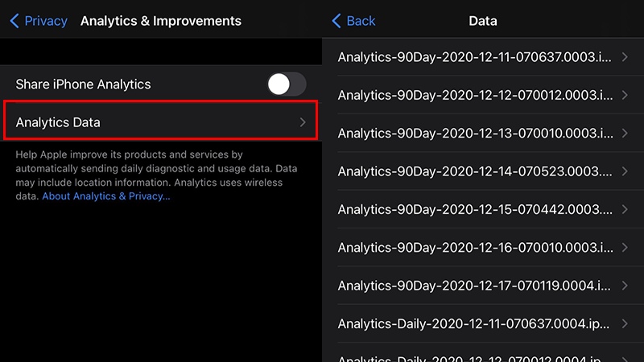Open About Analytics & Privacy link
The image size is (644, 362).
pos(105,196)
